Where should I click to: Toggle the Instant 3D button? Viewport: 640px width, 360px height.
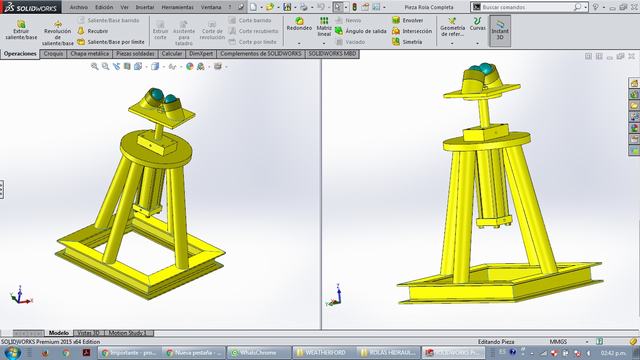coord(500,31)
